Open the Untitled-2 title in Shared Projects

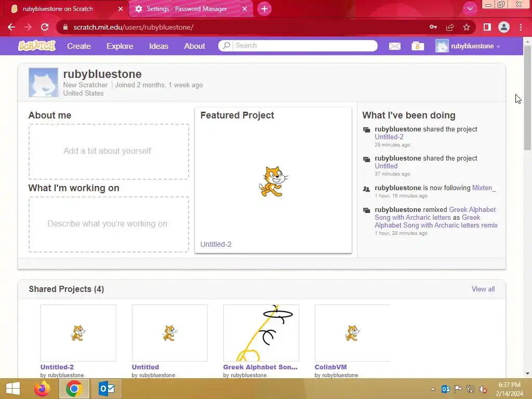tap(57, 367)
